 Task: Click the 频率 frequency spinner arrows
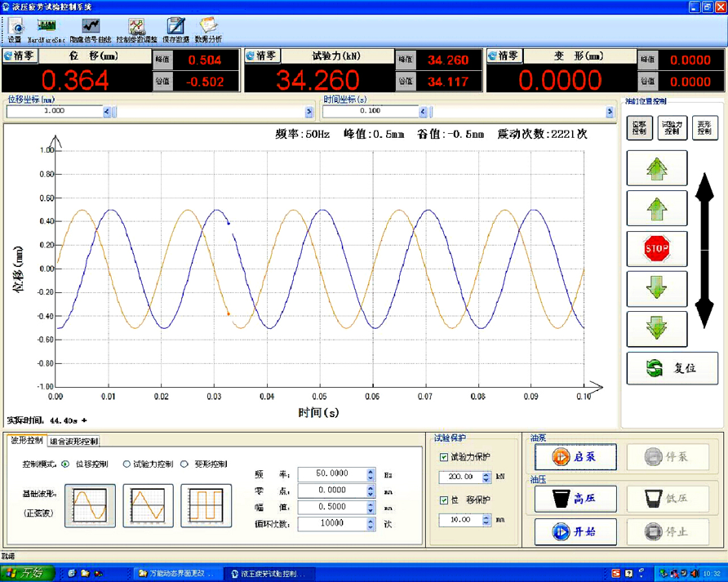tap(371, 474)
